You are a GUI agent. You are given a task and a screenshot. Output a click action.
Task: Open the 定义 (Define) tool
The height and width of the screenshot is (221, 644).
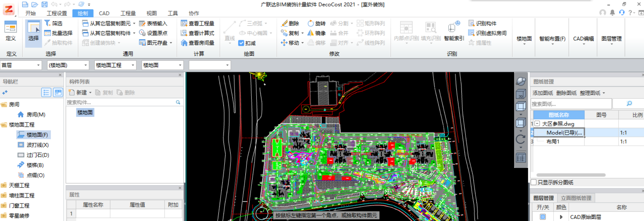point(10,31)
